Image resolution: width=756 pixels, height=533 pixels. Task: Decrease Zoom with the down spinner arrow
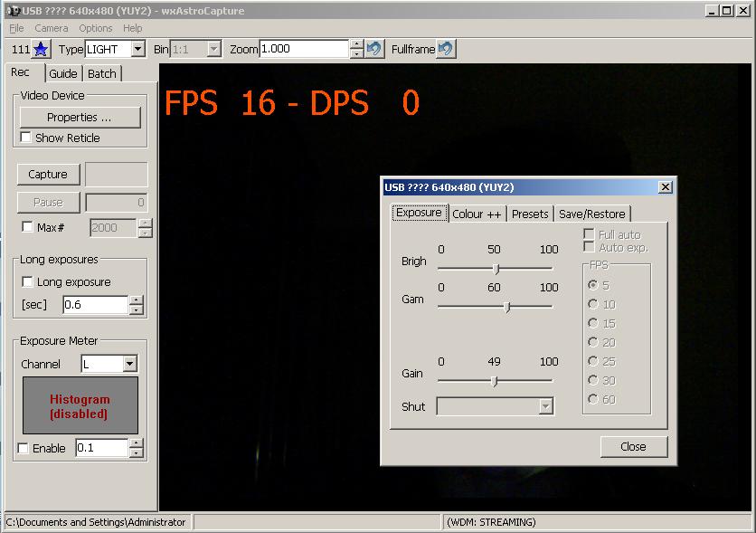coord(357,53)
